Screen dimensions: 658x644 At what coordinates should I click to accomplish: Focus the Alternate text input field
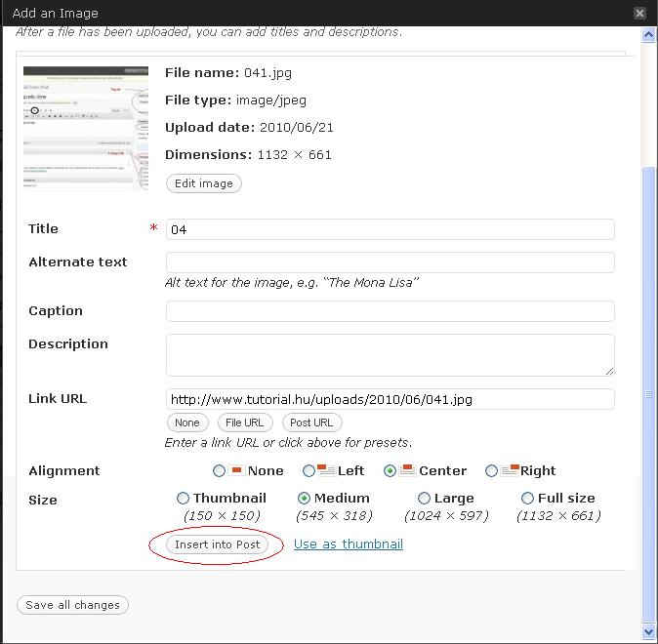tap(390, 262)
